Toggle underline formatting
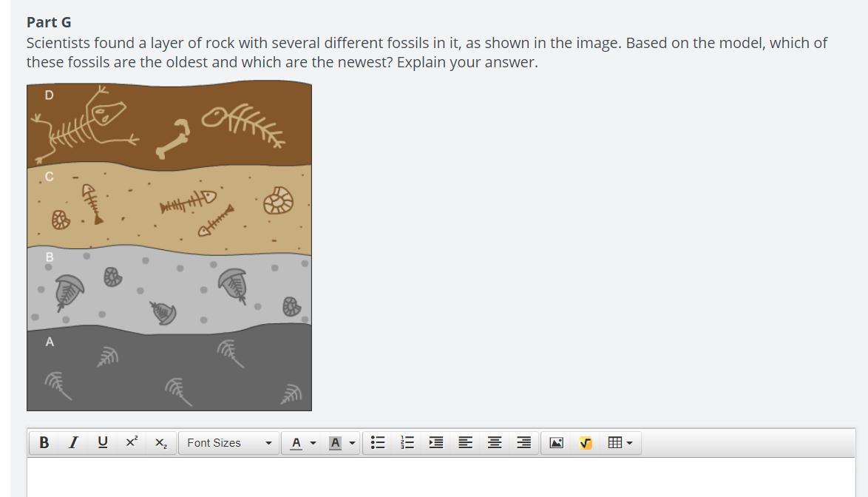 [x=102, y=443]
